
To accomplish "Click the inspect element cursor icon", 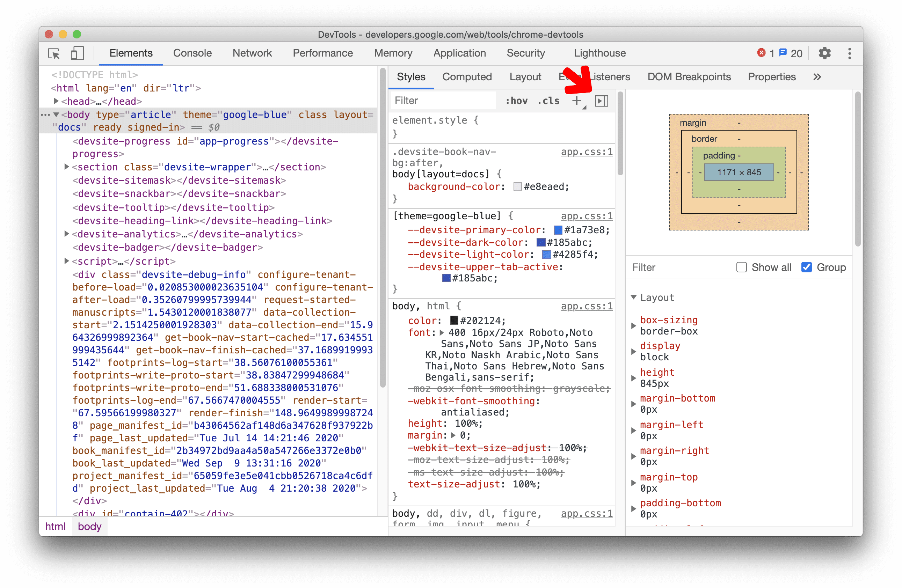I will point(54,54).
